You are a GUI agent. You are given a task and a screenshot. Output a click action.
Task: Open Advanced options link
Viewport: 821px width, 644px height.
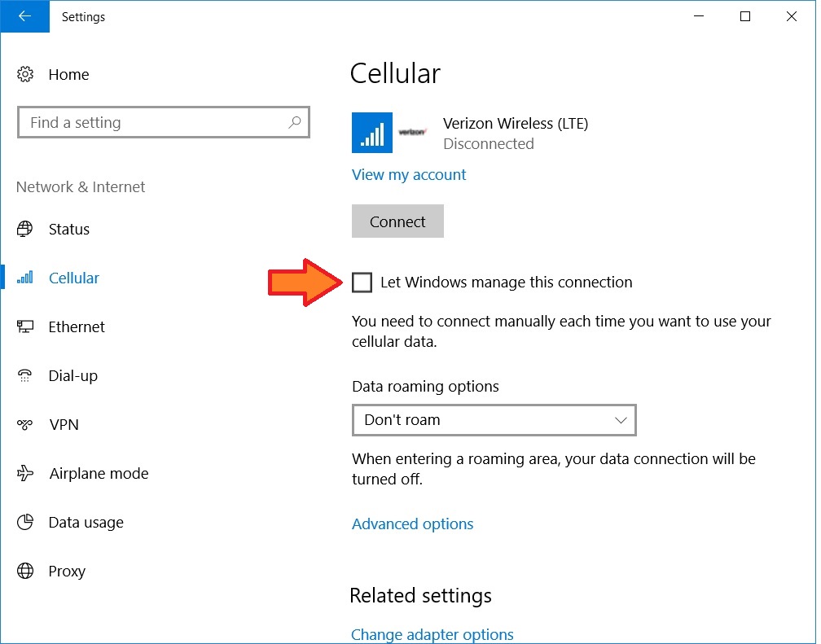click(412, 524)
